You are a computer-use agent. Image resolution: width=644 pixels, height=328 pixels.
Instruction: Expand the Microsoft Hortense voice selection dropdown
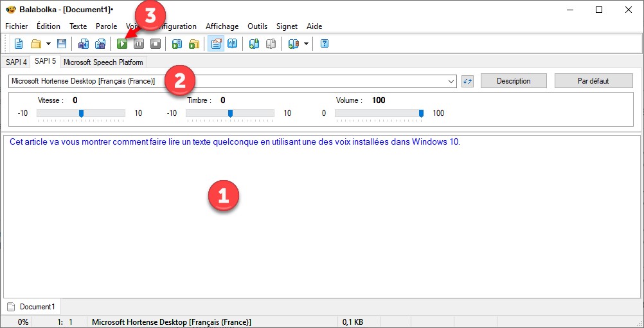[x=451, y=81]
